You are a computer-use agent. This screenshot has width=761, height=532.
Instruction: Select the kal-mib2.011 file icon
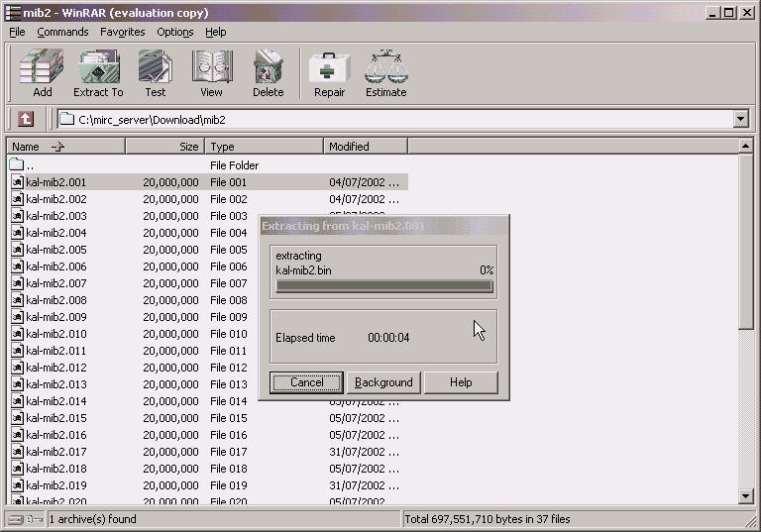(18, 351)
